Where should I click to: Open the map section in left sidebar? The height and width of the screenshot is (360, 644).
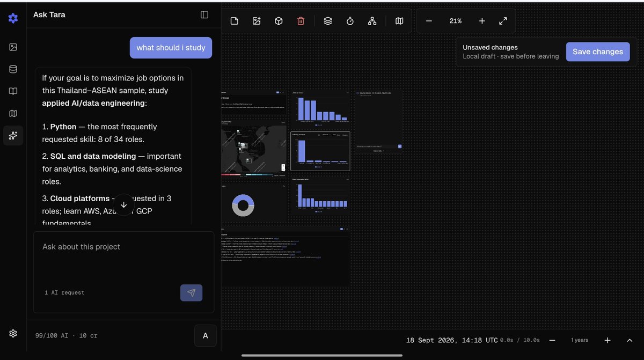pyautogui.click(x=13, y=113)
